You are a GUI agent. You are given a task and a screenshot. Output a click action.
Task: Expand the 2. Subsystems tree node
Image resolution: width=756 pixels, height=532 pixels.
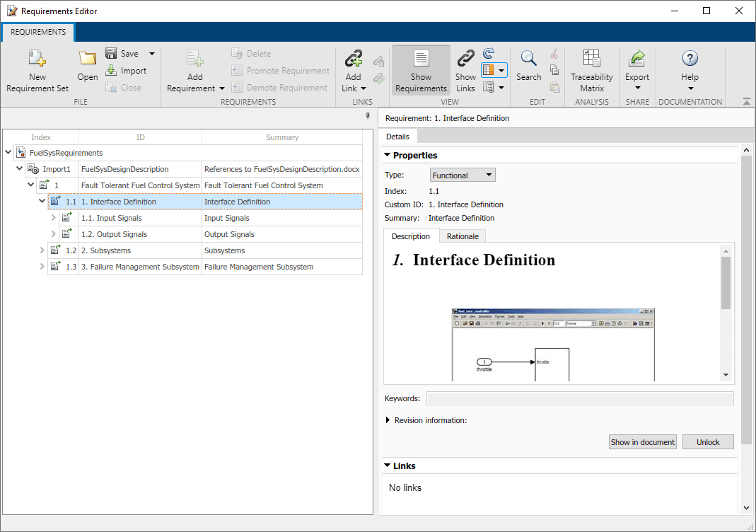click(42, 250)
